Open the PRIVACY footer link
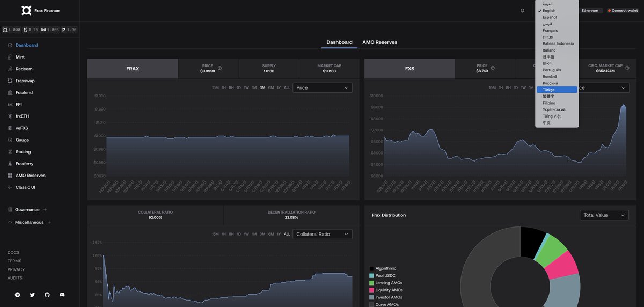Screen dimensions: 644x307 16,269
